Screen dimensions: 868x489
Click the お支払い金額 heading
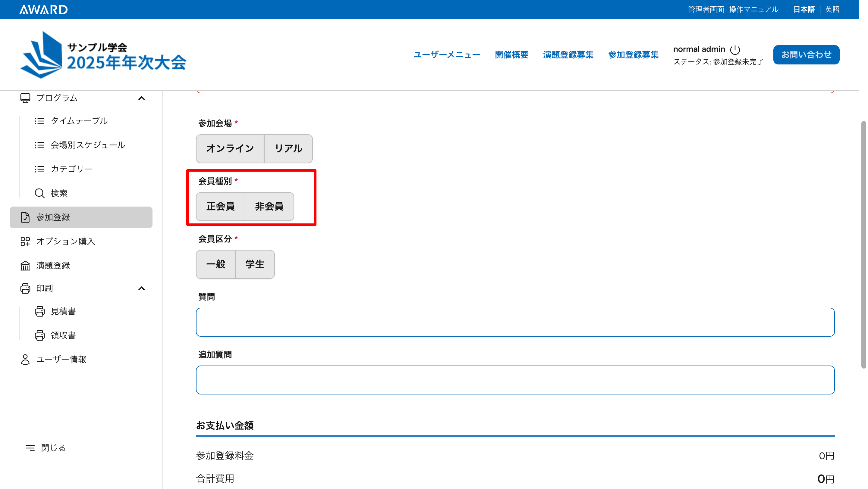pos(225,426)
